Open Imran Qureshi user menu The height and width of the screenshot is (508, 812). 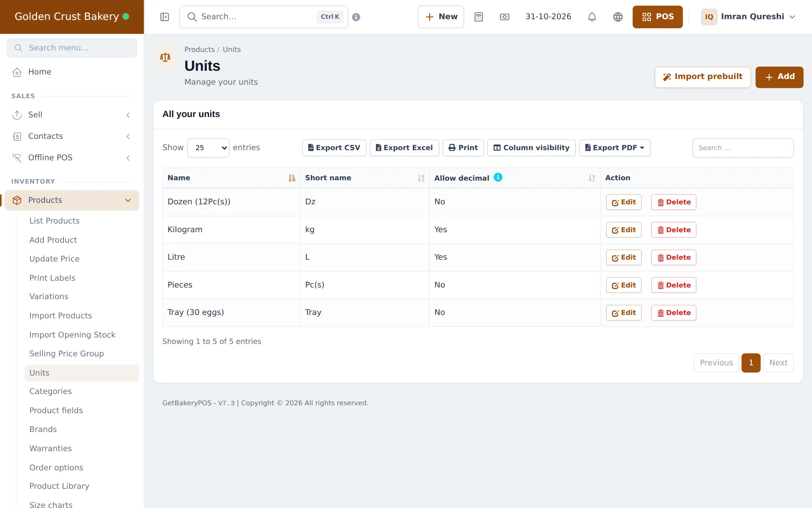748,17
